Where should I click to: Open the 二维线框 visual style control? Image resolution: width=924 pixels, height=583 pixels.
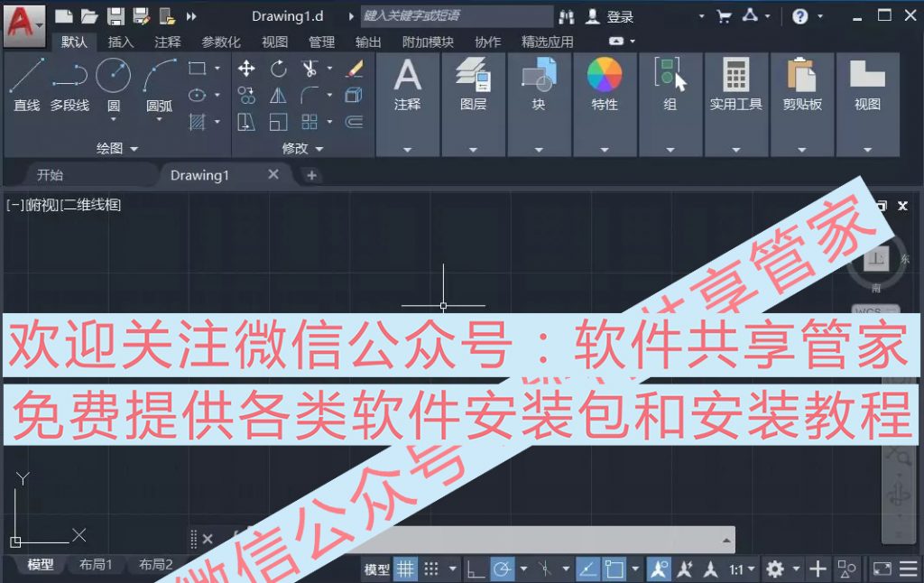pyautogui.click(x=91, y=205)
